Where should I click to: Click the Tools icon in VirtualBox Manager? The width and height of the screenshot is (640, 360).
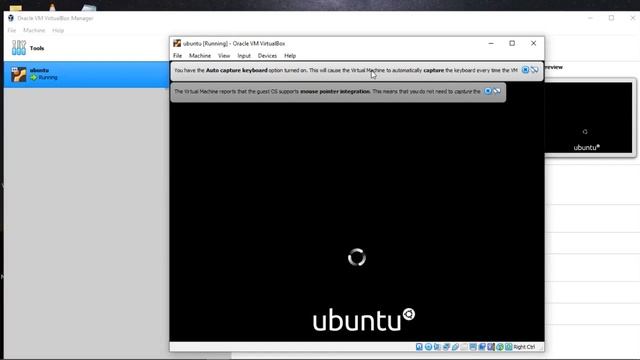tap(19, 48)
